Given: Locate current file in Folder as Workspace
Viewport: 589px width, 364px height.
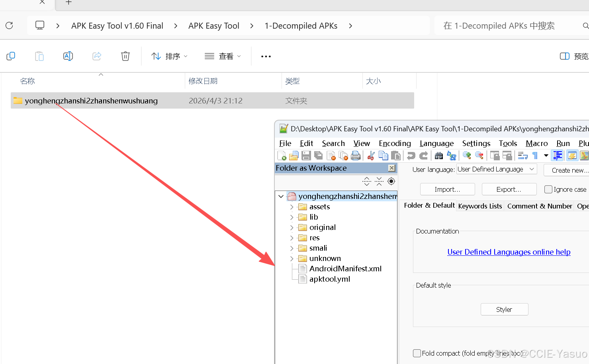Looking at the screenshot, I should (391, 181).
